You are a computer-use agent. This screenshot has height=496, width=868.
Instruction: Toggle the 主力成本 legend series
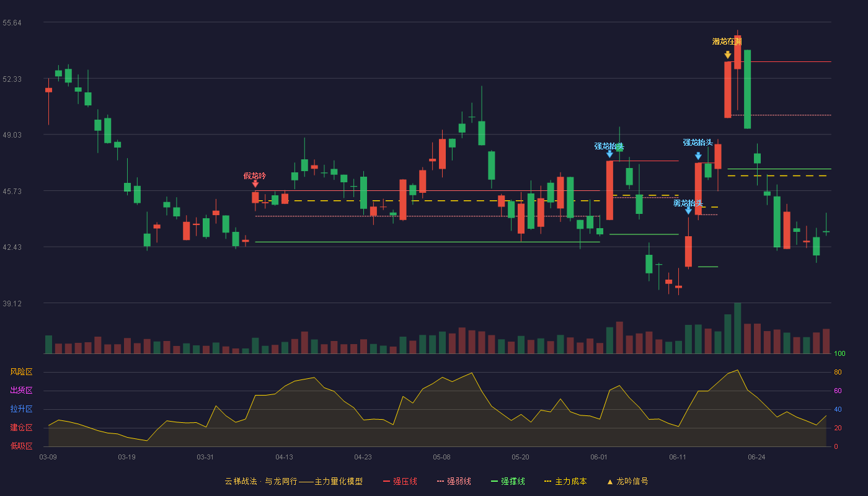pyautogui.click(x=565, y=481)
